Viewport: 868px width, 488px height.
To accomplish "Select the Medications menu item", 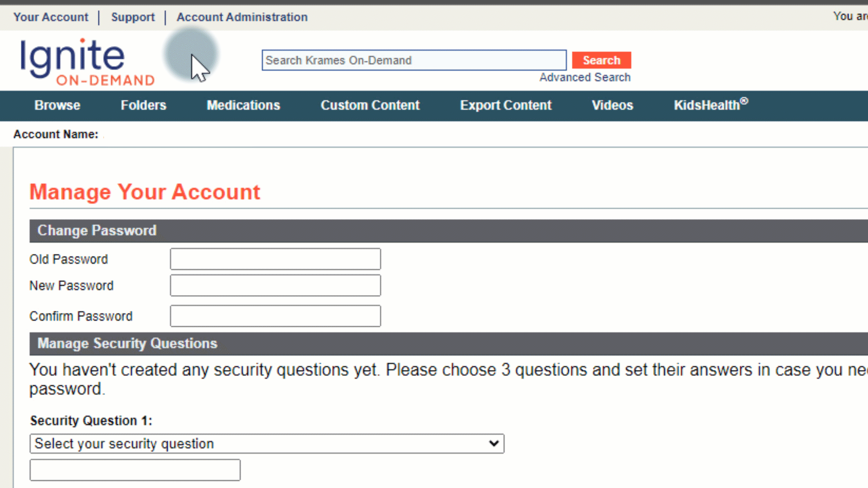I will [x=243, y=105].
